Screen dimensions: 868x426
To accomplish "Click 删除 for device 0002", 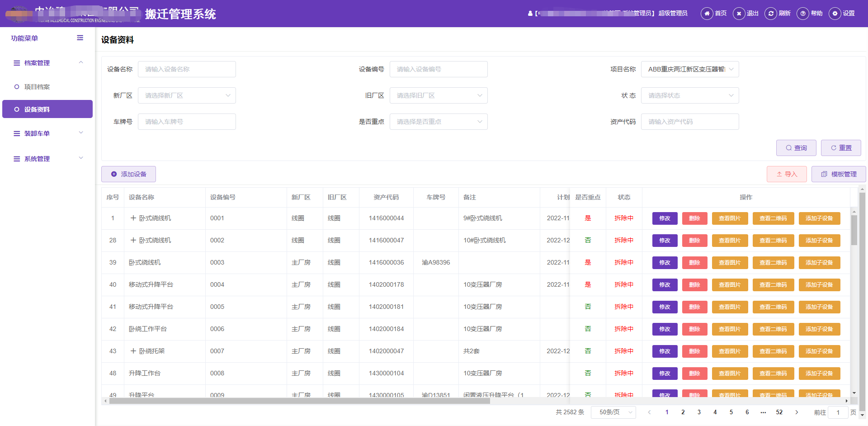I will pyautogui.click(x=694, y=240).
